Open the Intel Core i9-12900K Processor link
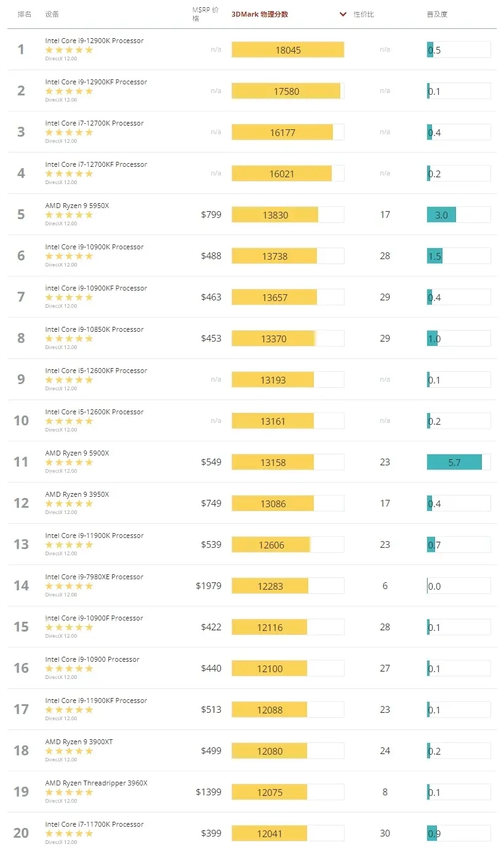The height and width of the screenshot is (847, 504). point(94,41)
